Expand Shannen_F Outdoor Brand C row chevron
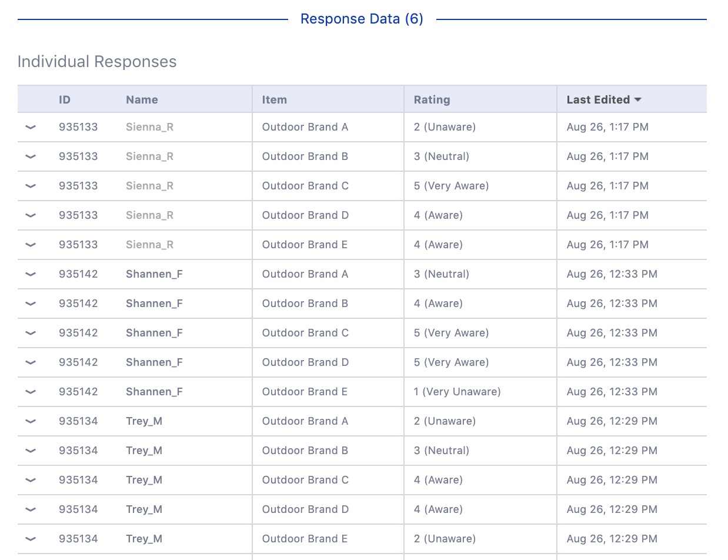This screenshot has width=728, height=560. 31,333
